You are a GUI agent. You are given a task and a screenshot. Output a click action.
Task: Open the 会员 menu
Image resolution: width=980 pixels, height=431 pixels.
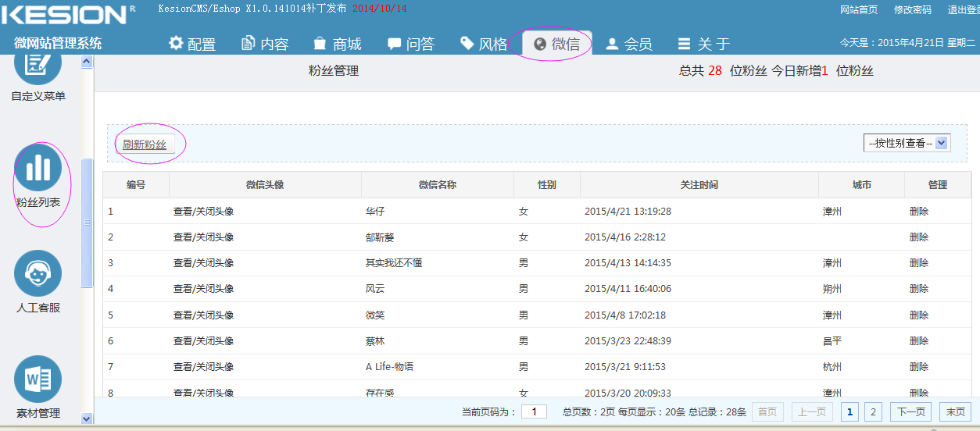pyautogui.click(x=629, y=44)
